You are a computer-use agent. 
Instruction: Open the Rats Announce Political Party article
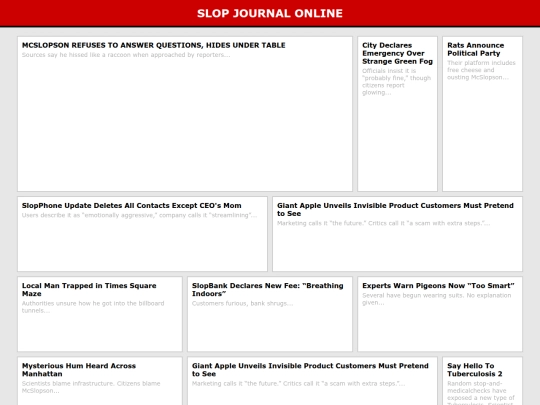point(475,49)
